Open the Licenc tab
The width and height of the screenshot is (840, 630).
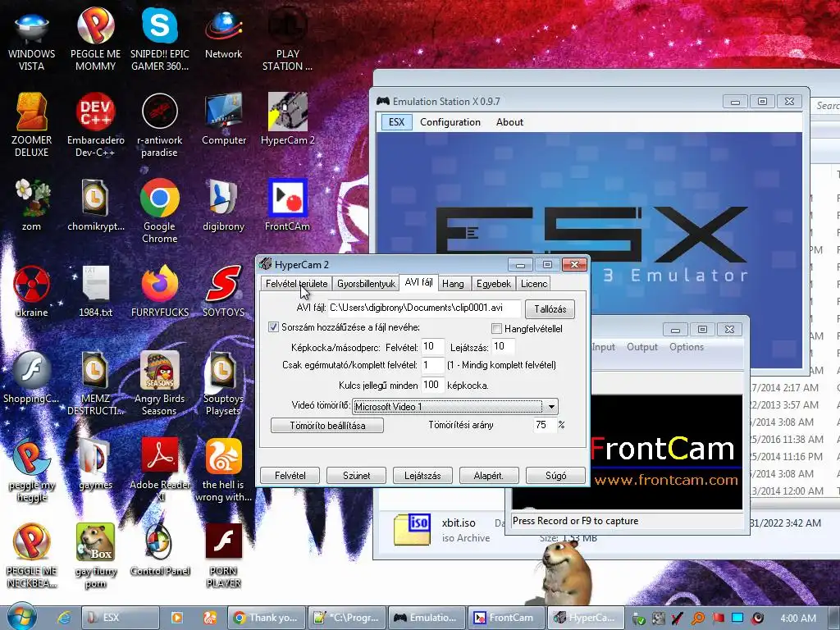tap(534, 283)
